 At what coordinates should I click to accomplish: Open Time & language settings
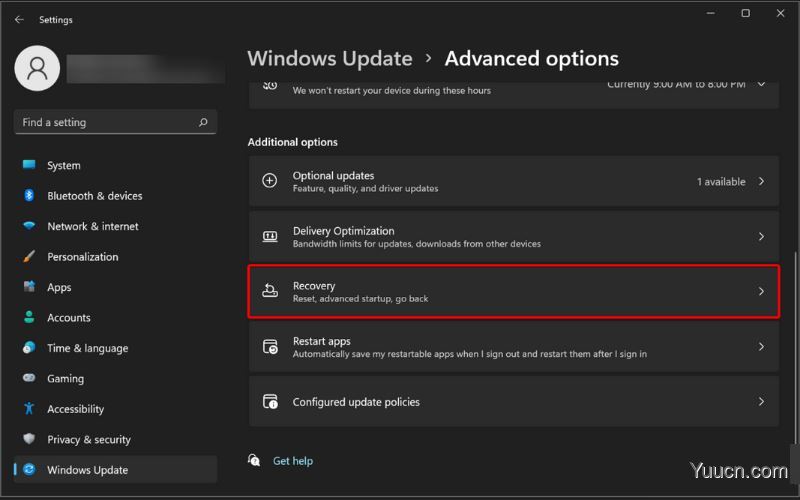(115, 348)
